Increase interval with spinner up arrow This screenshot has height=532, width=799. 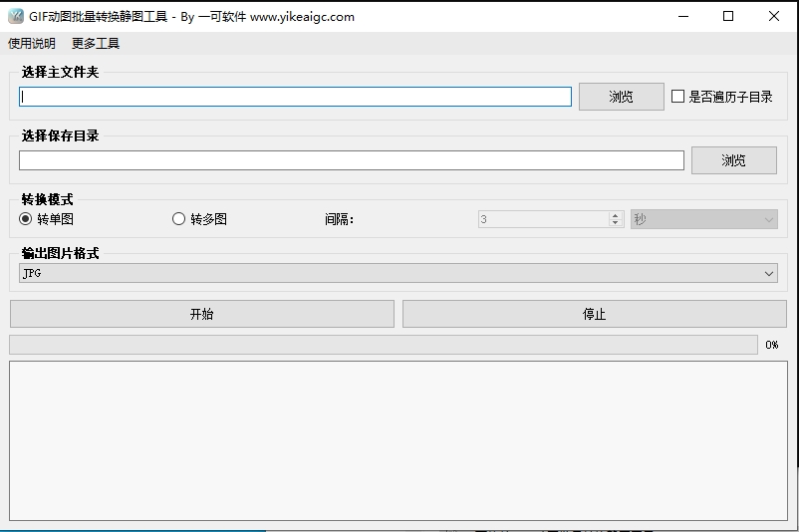(x=616, y=215)
